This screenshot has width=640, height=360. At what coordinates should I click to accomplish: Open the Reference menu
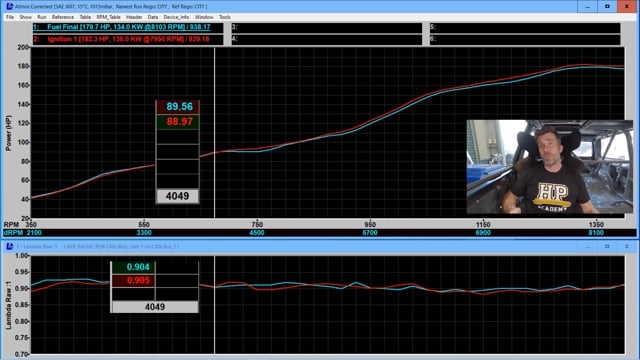[63, 17]
